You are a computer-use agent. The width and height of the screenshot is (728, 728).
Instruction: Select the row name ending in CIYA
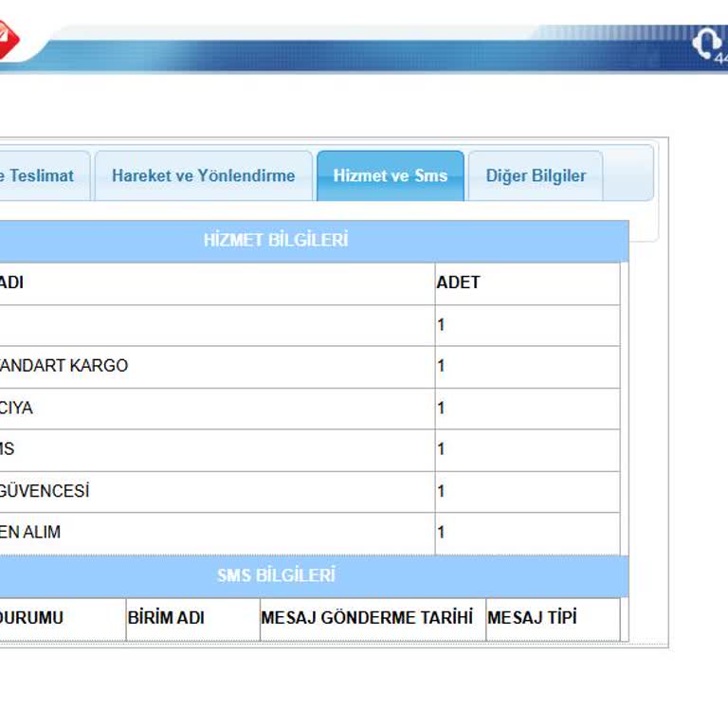tap(16, 408)
